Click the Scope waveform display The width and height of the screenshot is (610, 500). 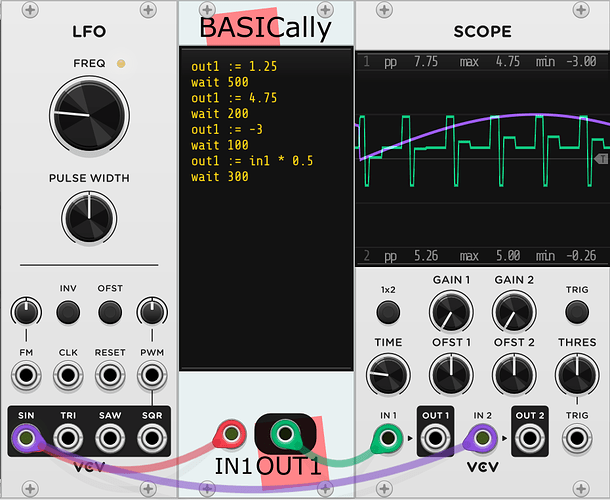(x=483, y=159)
